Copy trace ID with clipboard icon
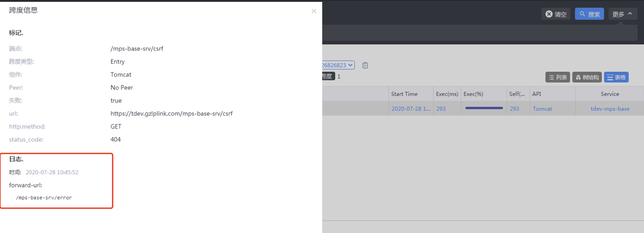 click(x=365, y=65)
